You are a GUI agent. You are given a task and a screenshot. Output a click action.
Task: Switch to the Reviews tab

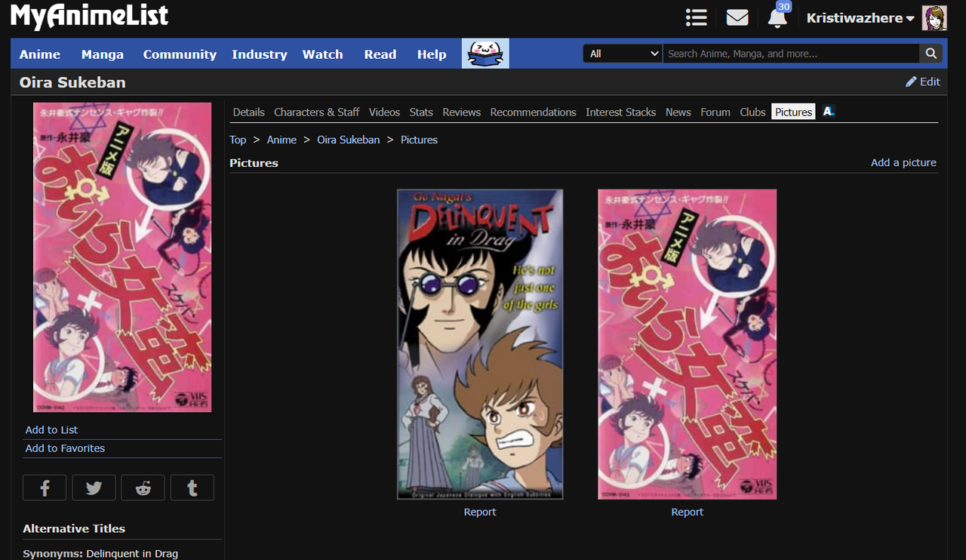461,112
